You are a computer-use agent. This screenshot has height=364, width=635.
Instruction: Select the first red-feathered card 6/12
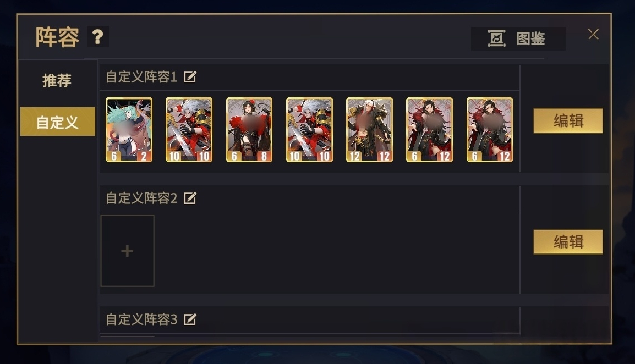tap(429, 130)
